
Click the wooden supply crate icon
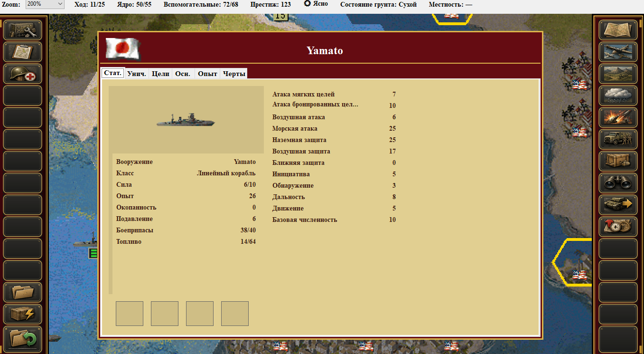pos(618,161)
